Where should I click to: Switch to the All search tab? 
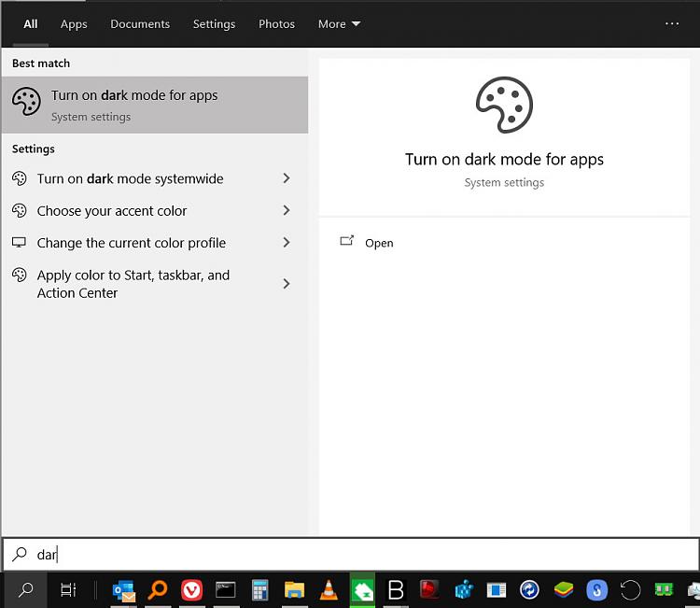point(31,23)
